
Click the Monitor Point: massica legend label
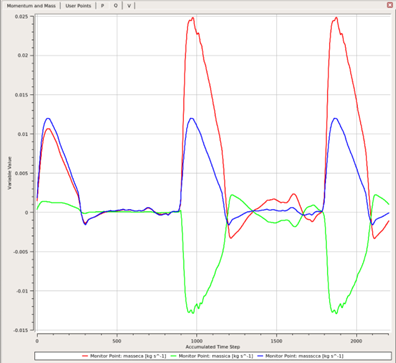tap(216, 356)
